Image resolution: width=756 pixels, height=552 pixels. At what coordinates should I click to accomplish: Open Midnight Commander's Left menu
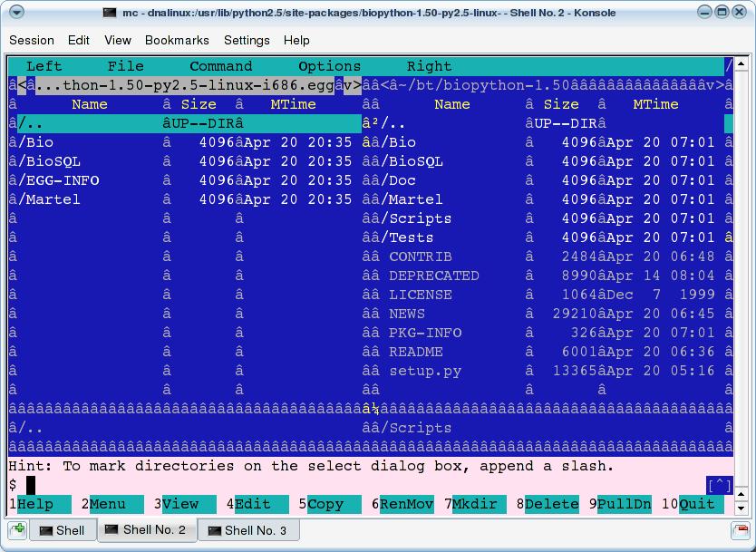click(44, 66)
